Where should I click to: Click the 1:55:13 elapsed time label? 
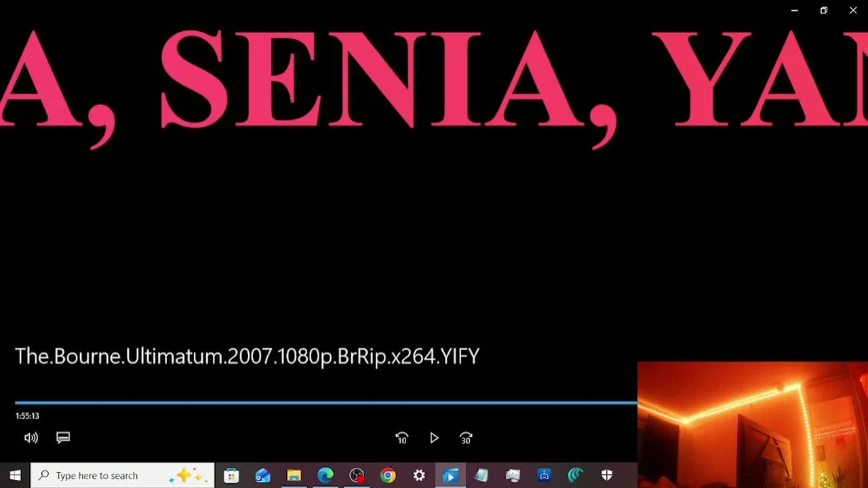pos(27,416)
